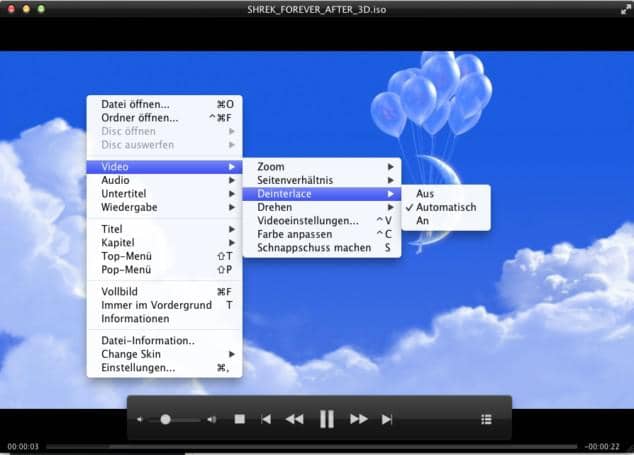The height and width of the screenshot is (455, 634).
Task: Expand the Zoom submenu
Action: (322, 166)
